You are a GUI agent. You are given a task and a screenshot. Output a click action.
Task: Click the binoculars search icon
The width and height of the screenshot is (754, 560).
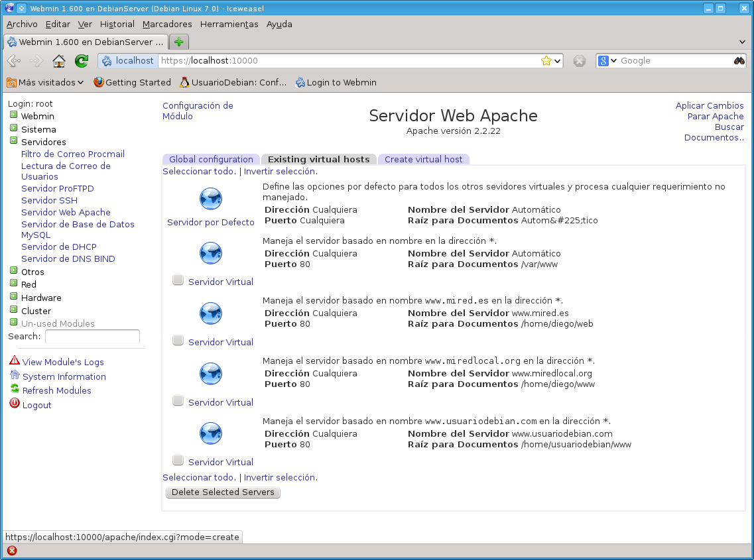tap(739, 60)
